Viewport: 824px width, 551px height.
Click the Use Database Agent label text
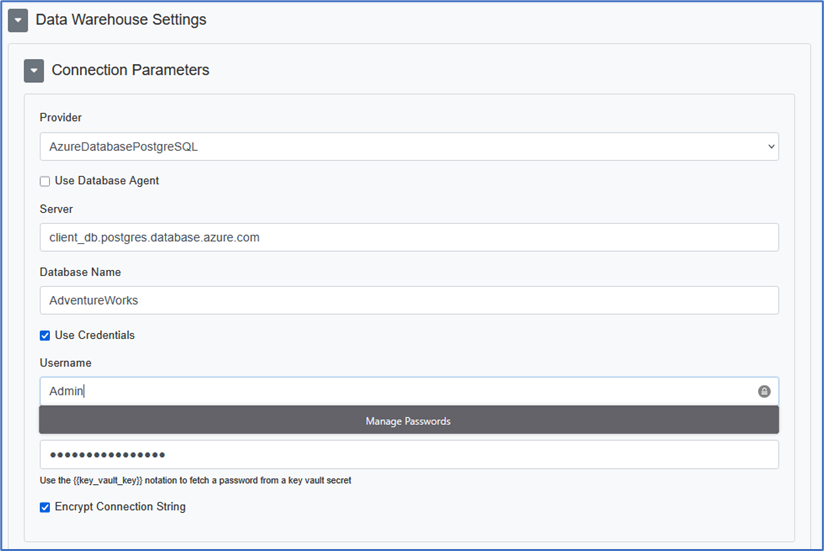[107, 181]
